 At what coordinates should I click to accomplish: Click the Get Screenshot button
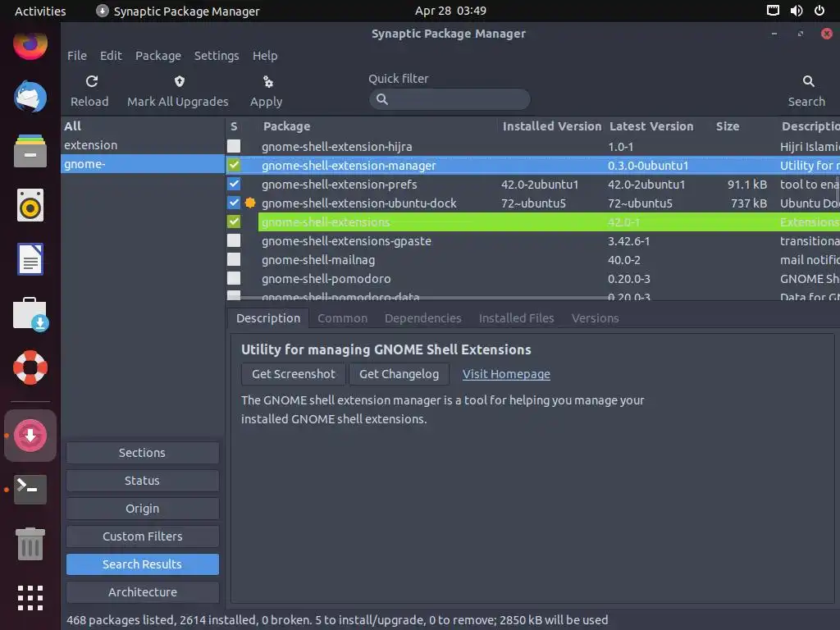[x=294, y=374]
